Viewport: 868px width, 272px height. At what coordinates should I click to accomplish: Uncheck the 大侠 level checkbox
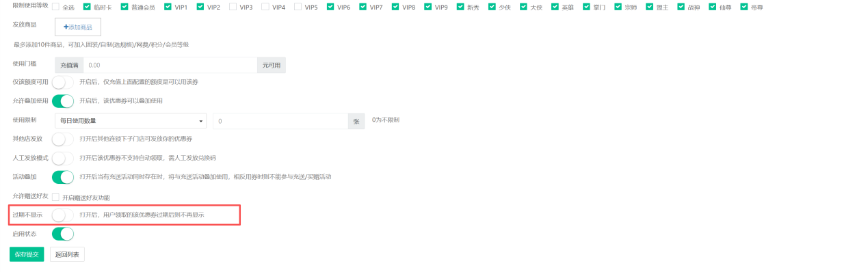click(x=523, y=7)
